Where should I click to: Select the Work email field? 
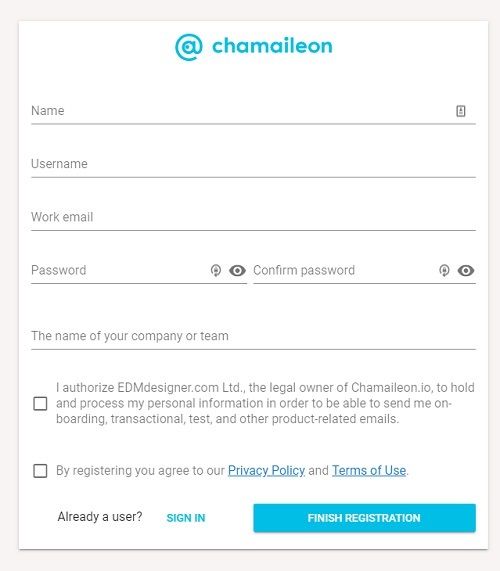pyautogui.click(x=253, y=217)
